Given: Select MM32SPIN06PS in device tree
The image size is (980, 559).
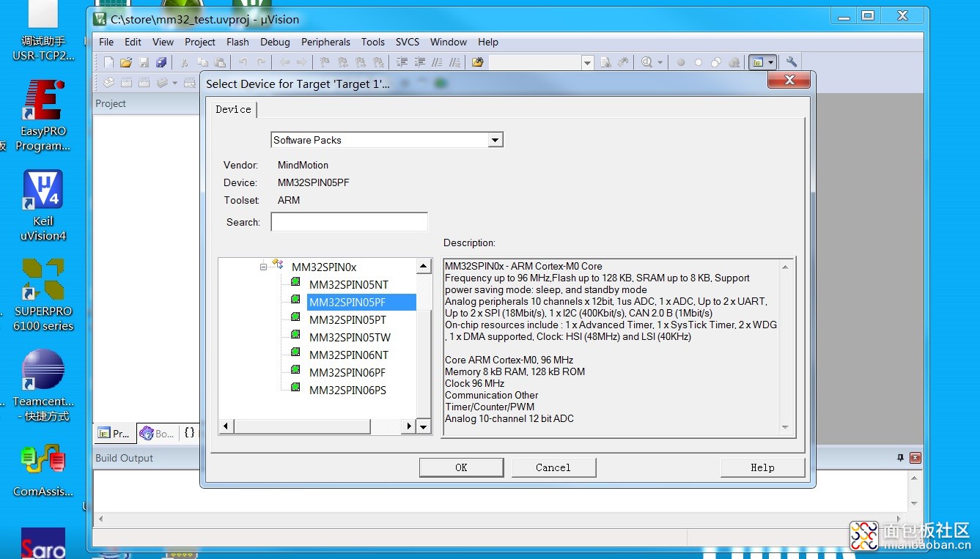Looking at the screenshot, I should [347, 390].
